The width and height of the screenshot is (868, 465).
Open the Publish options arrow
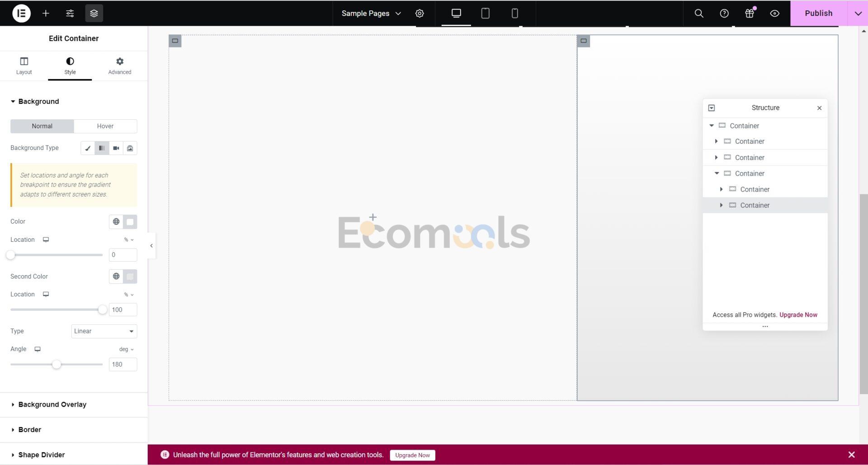coord(858,13)
